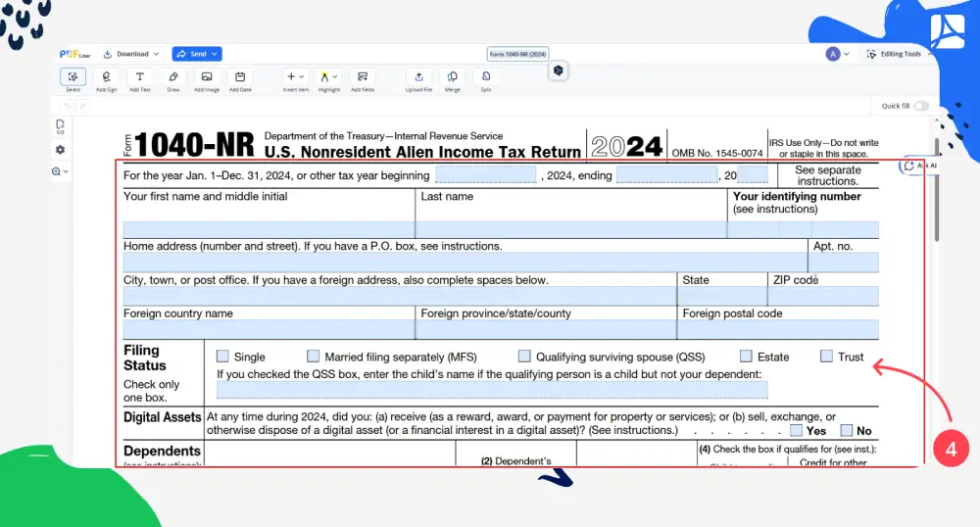The height and width of the screenshot is (527, 980).
Task: Click the ZIP code field
Action: tap(824, 296)
